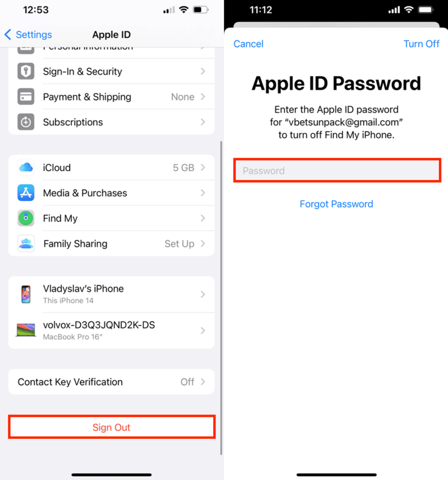Viewport: 448px width, 480px height.
Task: Go back to Settings
Action: [28, 35]
